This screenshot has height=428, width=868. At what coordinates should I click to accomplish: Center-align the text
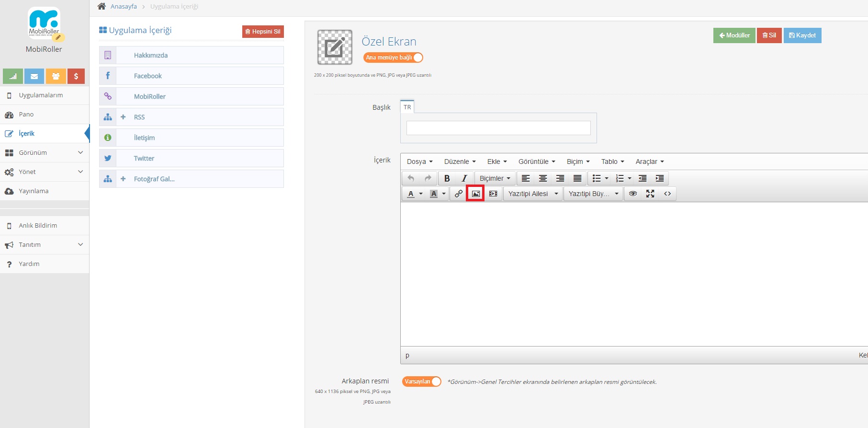pyautogui.click(x=543, y=178)
